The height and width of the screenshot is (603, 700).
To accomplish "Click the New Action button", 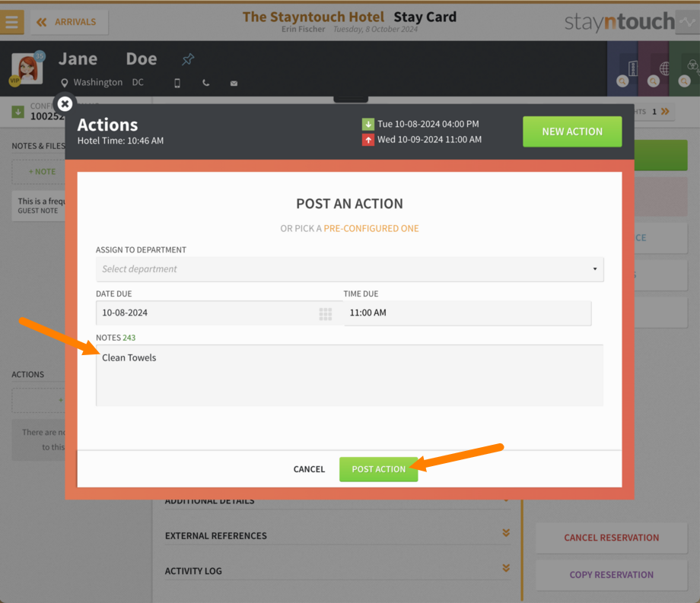I will [572, 132].
